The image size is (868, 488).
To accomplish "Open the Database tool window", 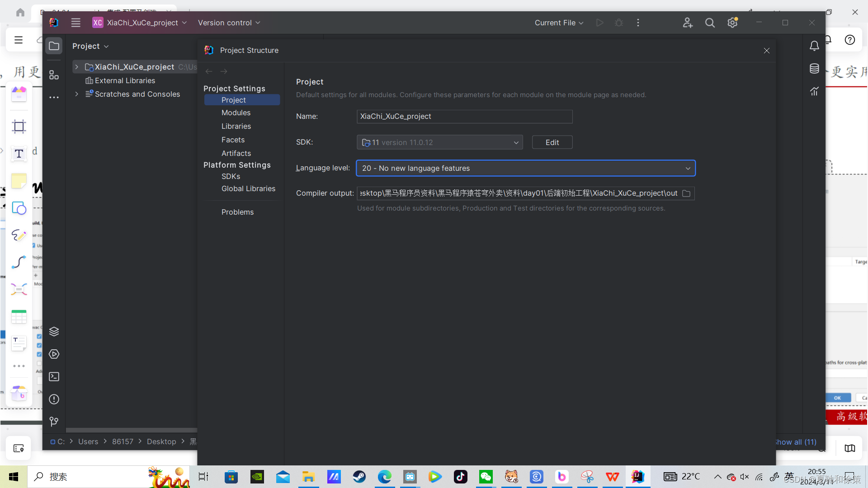I will tap(814, 69).
